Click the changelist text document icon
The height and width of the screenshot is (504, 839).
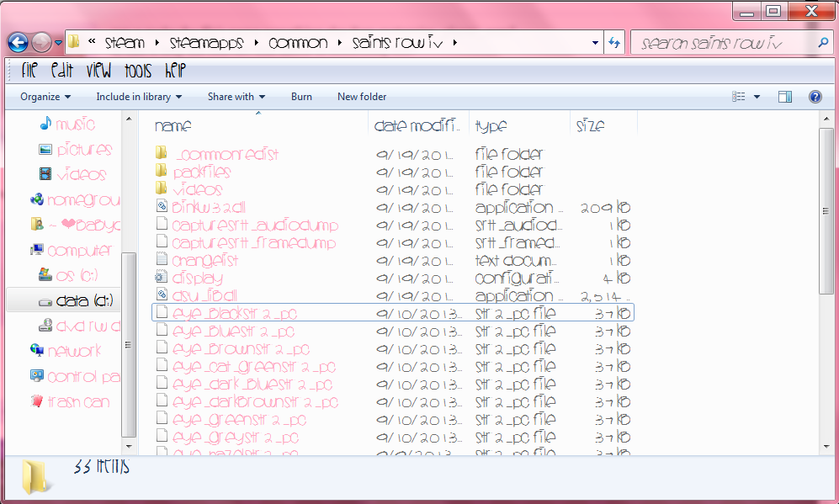coord(162,259)
